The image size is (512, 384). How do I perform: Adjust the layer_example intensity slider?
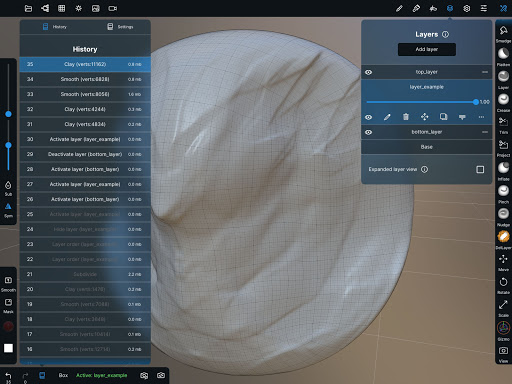[x=422, y=102]
